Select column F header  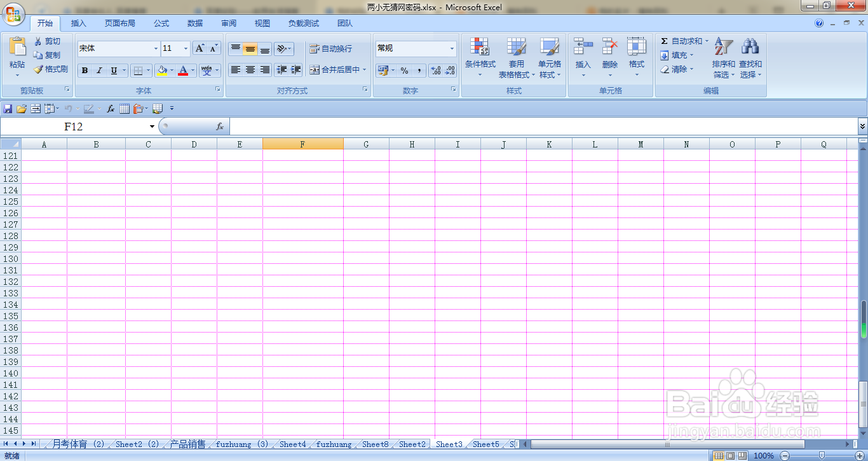(x=302, y=144)
